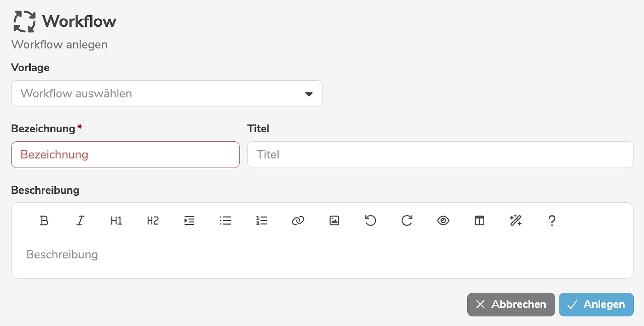This screenshot has width=644, height=326.
Task: Toggle bold formatting in editor toolbar
Action: (44, 221)
